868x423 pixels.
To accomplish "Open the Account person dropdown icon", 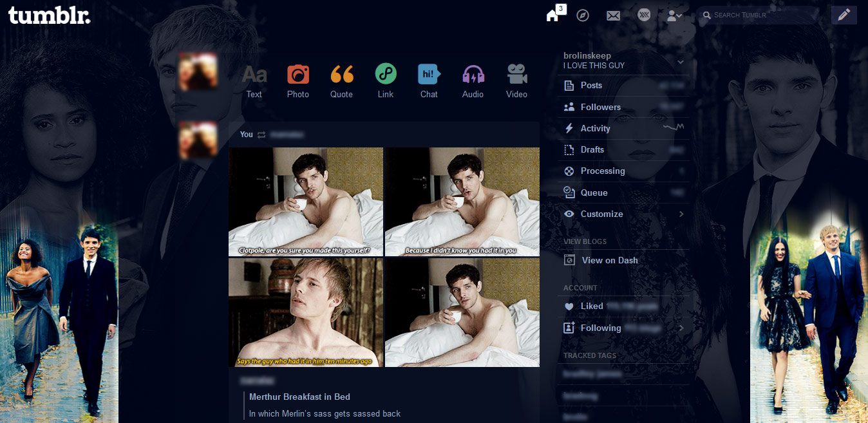I will coord(674,15).
